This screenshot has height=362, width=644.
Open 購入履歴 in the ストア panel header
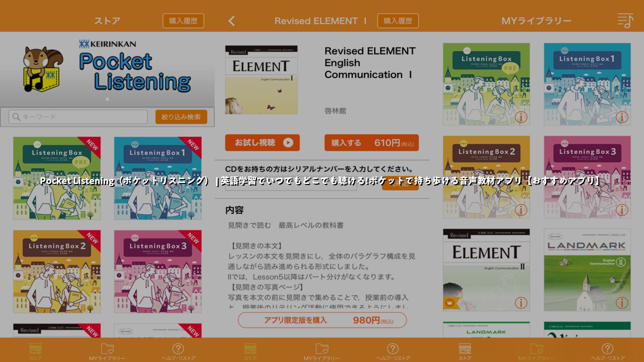pyautogui.click(x=183, y=21)
